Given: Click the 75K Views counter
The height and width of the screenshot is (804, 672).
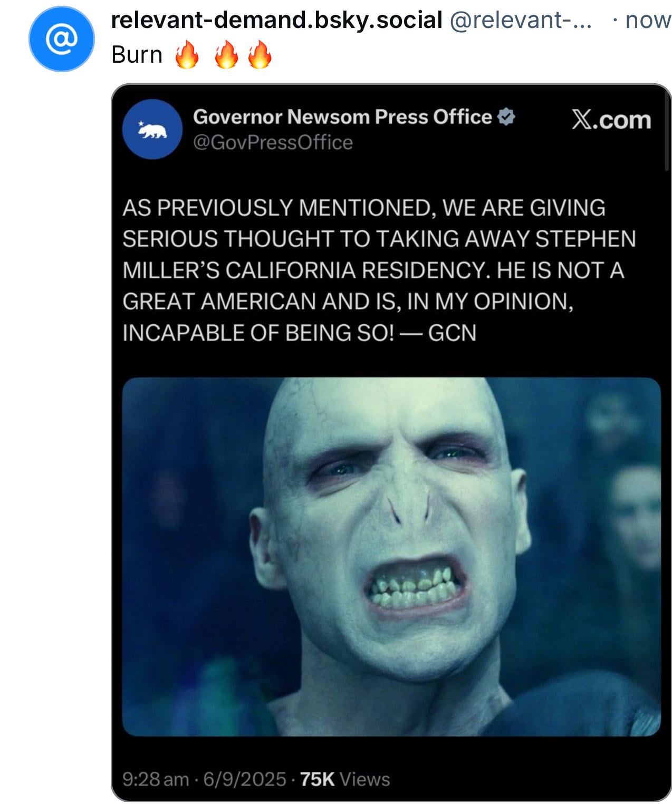Looking at the screenshot, I should (345, 779).
